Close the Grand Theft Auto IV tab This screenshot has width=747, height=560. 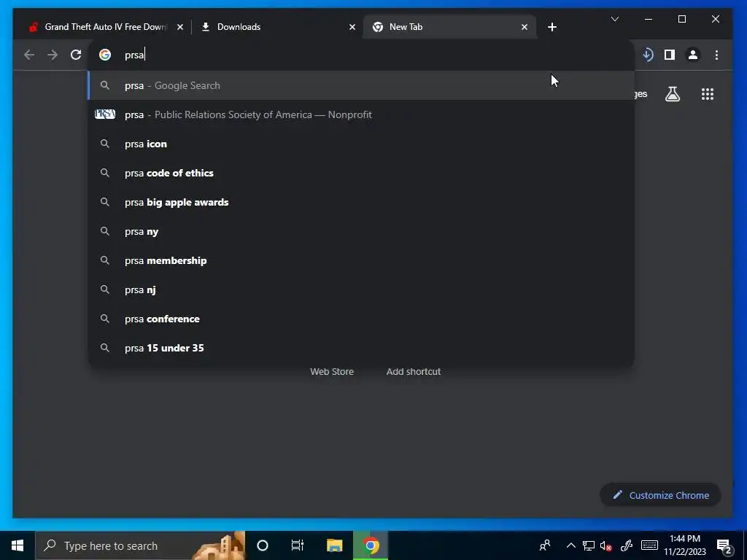click(x=180, y=27)
